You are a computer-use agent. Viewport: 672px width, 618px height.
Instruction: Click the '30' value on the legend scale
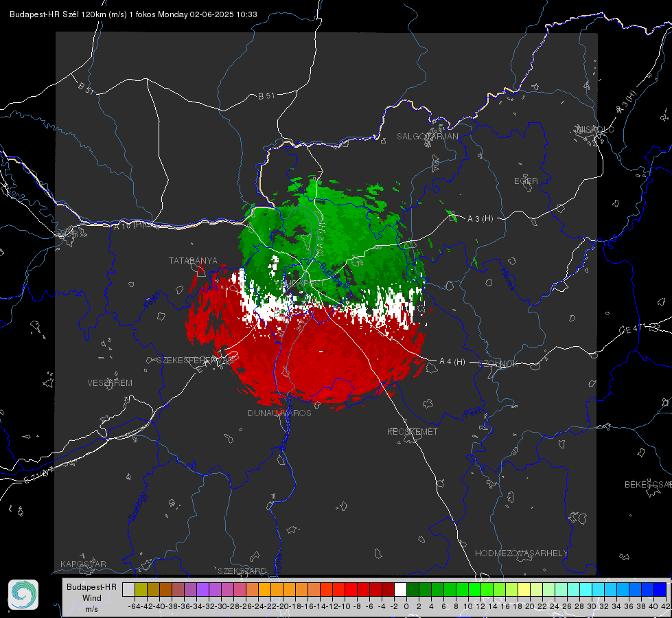click(x=592, y=606)
